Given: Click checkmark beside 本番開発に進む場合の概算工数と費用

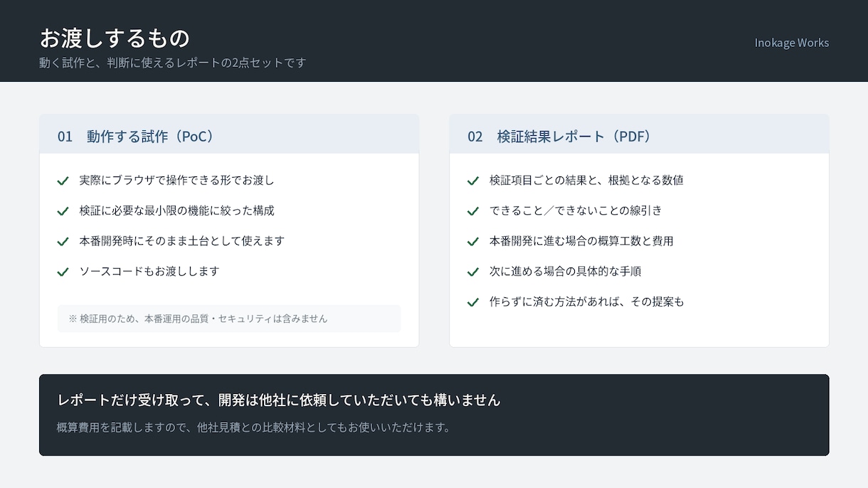Looking at the screenshot, I should [x=473, y=241].
